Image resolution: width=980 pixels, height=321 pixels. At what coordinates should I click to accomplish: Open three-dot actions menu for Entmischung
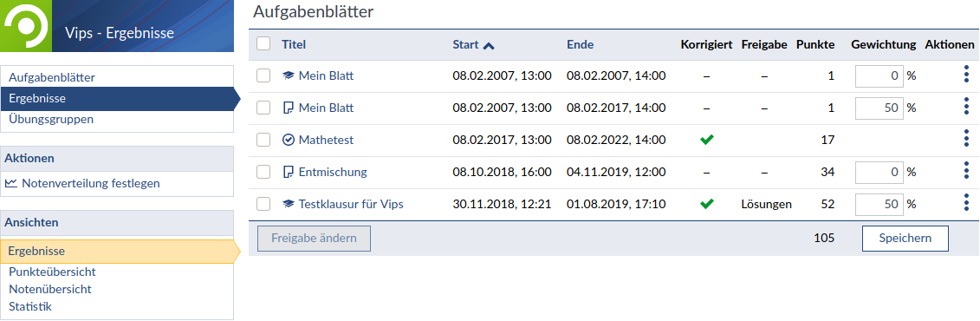click(x=966, y=172)
